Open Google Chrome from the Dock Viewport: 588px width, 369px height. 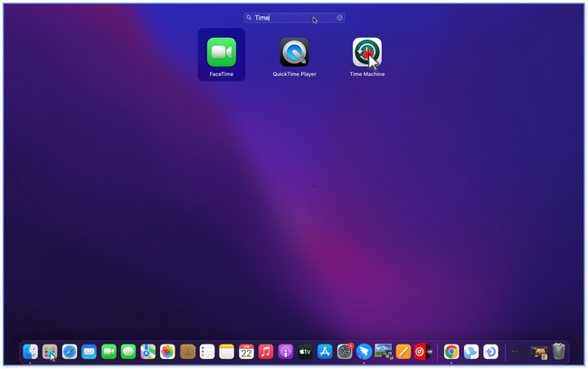pyautogui.click(x=451, y=352)
